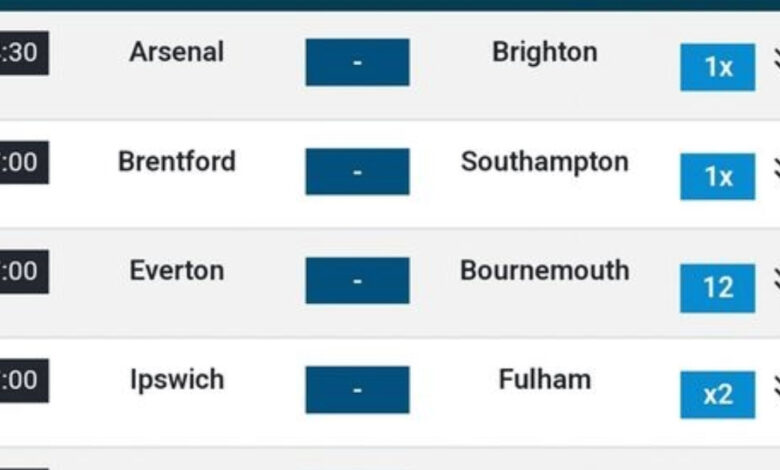
Task: Open the Ipswich vs Fulham score box
Action: point(358,390)
